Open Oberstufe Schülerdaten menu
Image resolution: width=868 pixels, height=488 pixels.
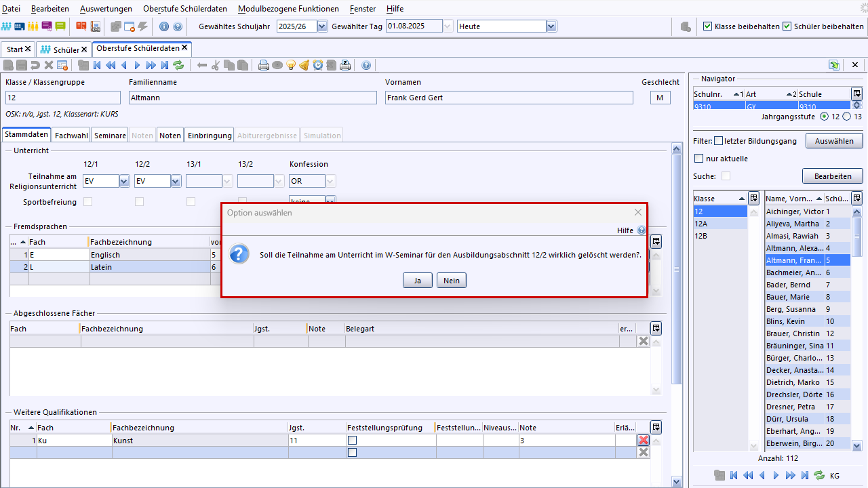coord(185,9)
